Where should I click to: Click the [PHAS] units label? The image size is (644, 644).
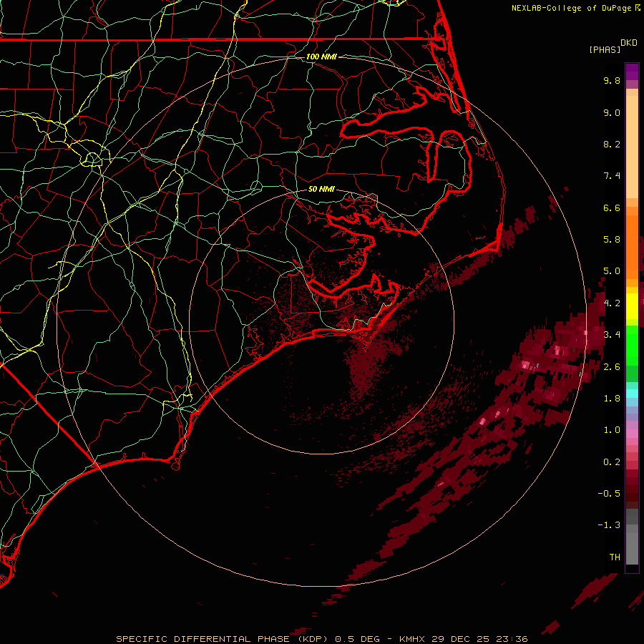(605, 49)
